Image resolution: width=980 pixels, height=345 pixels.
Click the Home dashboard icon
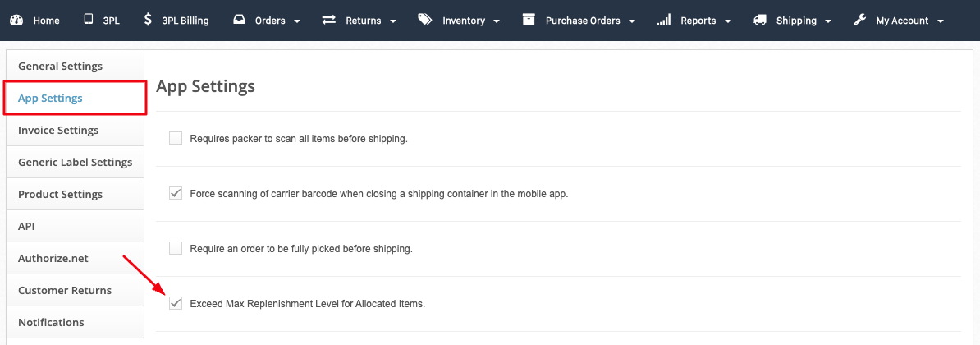17,21
